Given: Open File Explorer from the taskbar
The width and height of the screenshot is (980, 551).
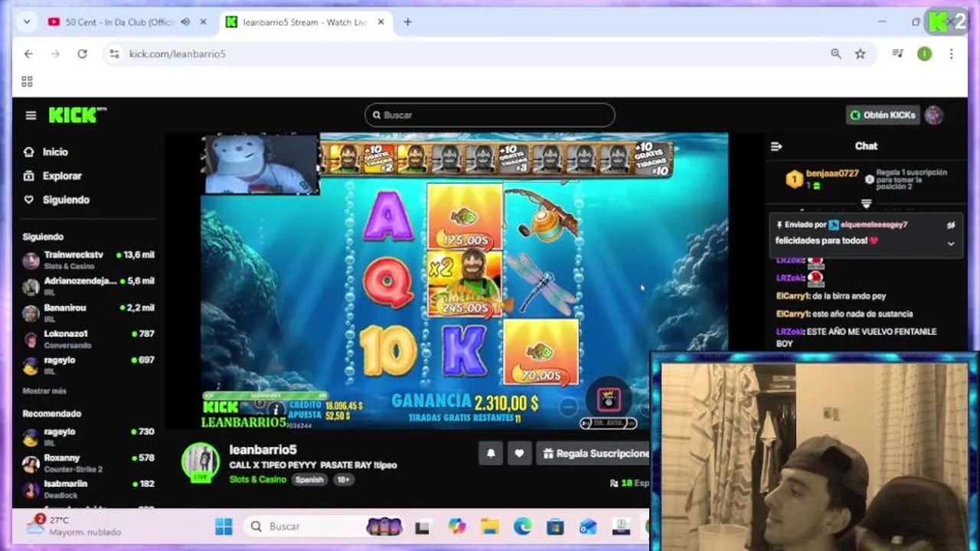Looking at the screenshot, I should point(490,527).
